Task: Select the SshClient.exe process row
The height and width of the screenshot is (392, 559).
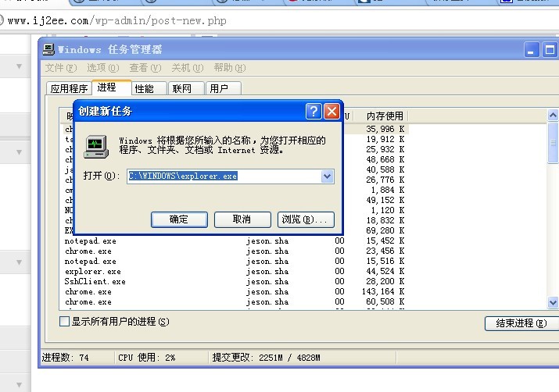Action: pyautogui.click(x=235, y=282)
